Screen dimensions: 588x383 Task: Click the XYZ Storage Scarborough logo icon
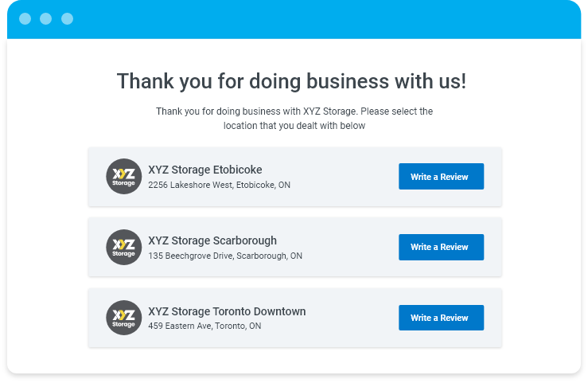pos(123,247)
